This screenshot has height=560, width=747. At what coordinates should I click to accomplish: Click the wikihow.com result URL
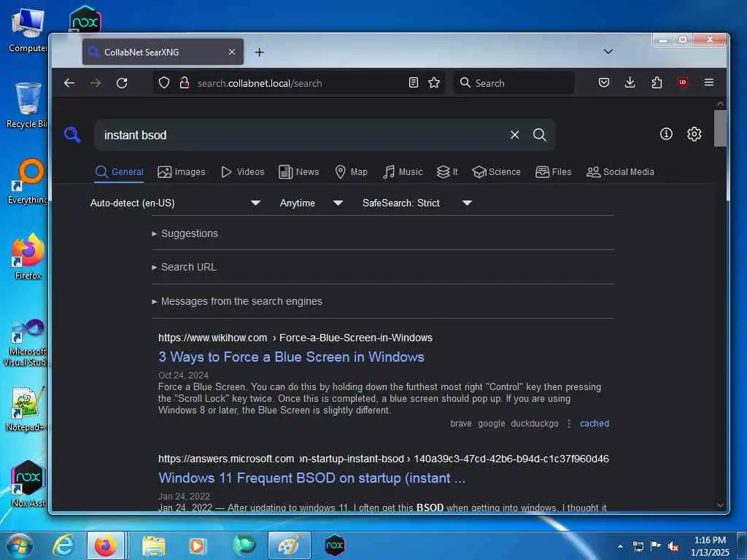295,338
